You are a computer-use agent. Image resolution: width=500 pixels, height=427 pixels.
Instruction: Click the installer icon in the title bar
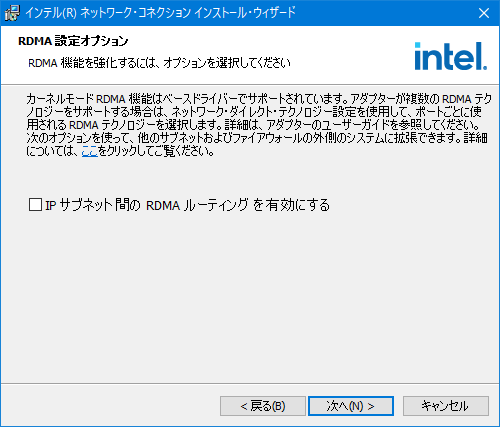pyautogui.click(x=12, y=13)
